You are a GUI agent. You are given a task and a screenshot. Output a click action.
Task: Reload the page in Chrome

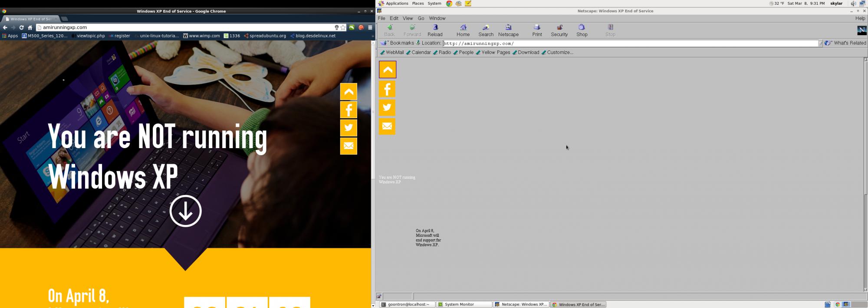click(x=21, y=27)
